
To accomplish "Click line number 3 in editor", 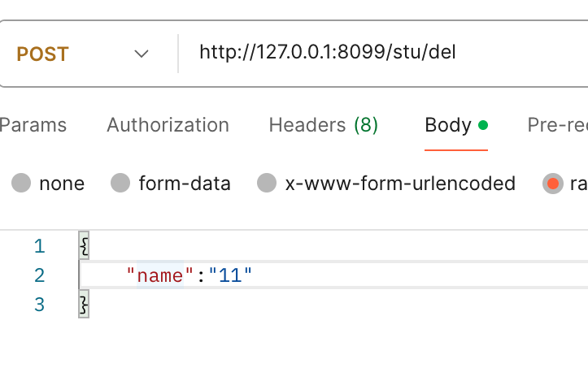I will tap(40, 305).
